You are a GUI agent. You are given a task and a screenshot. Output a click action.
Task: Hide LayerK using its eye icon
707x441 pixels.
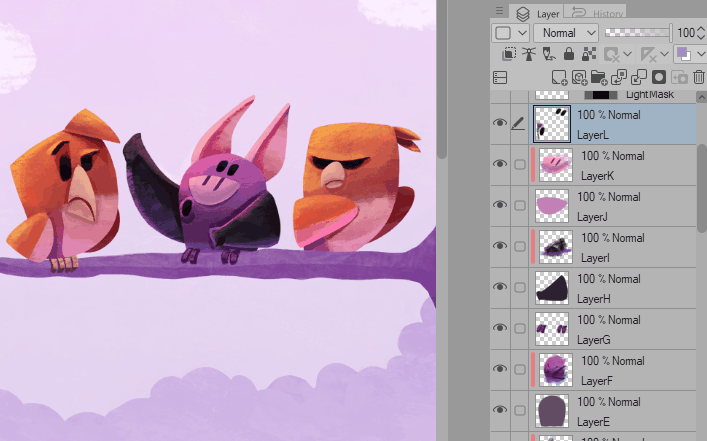tap(500, 164)
